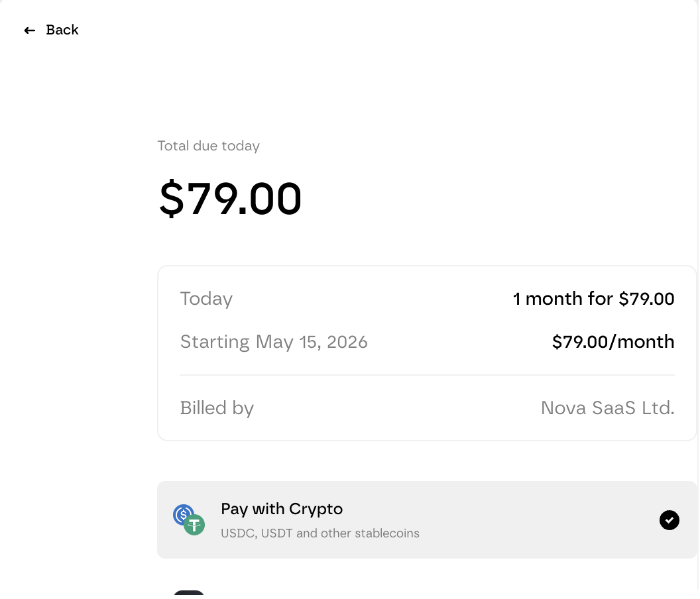Click the Total due today label
Viewport: 700px width, 599px height.
click(x=208, y=146)
